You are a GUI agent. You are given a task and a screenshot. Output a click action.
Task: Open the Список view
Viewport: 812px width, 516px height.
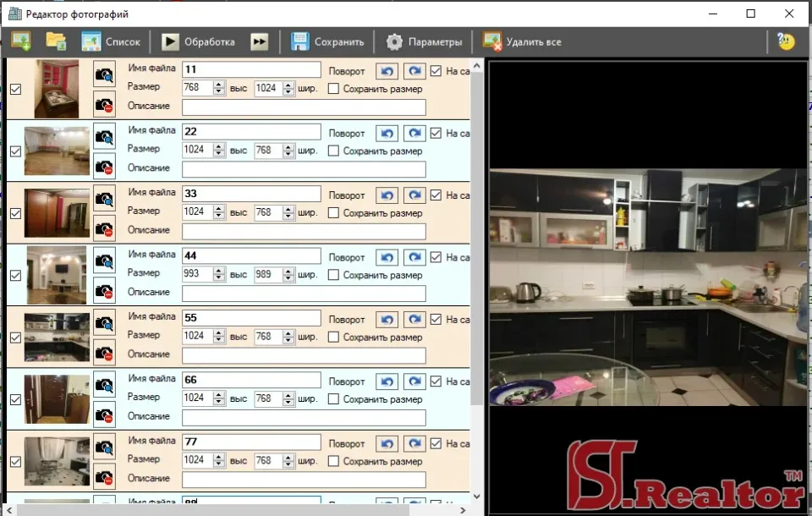111,42
